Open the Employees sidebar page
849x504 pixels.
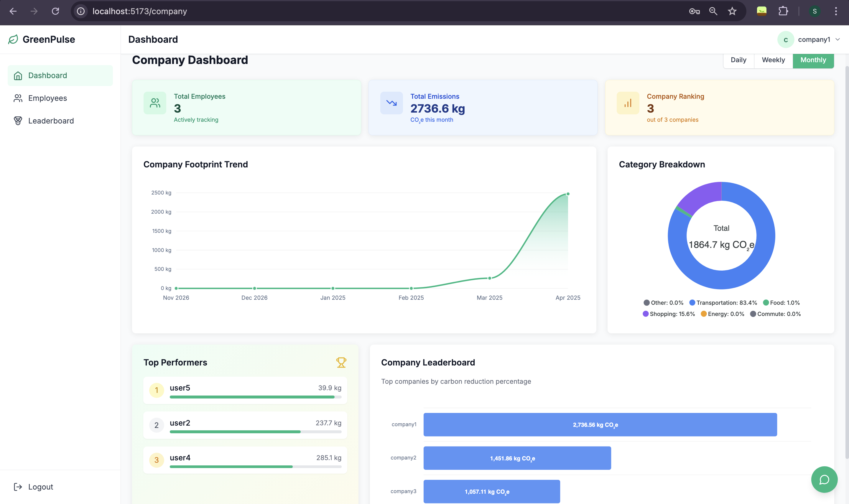click(x=47, y=98)
